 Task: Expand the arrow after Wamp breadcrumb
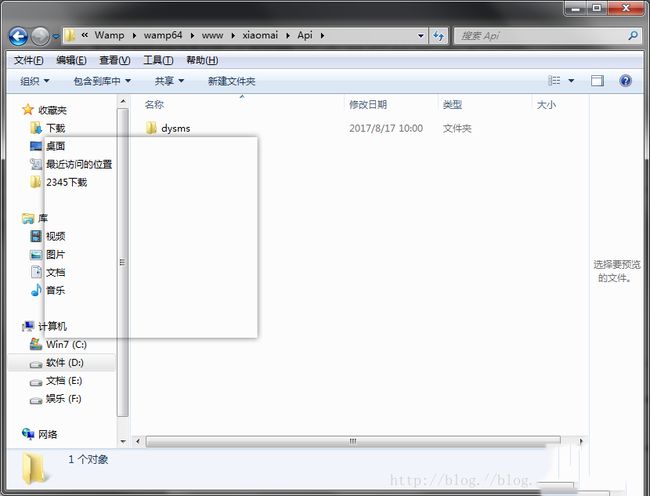pos(134,36)
